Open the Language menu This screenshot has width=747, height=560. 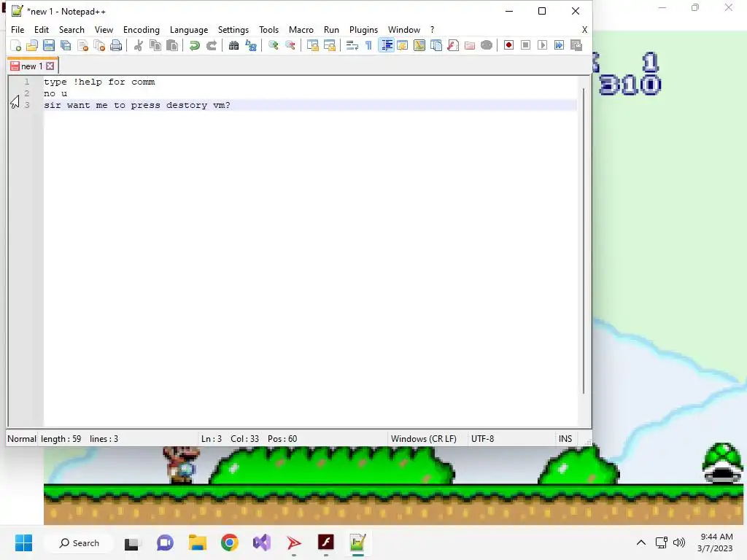tap(189, 29)
